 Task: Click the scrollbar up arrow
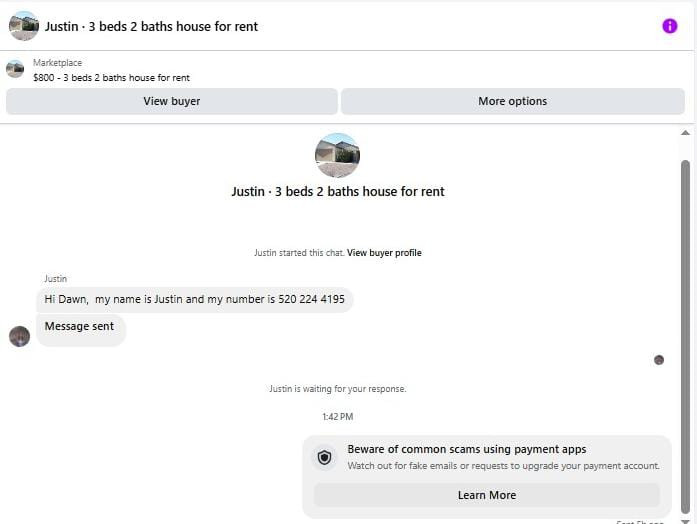point(685,132)
